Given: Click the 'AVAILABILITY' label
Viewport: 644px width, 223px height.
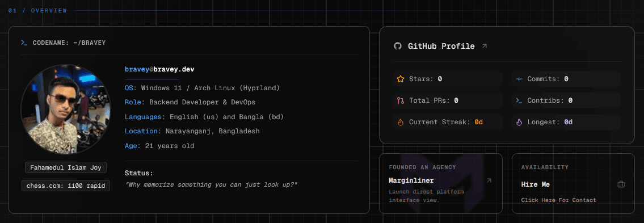Looking at the screenshot, I should 545,167.
